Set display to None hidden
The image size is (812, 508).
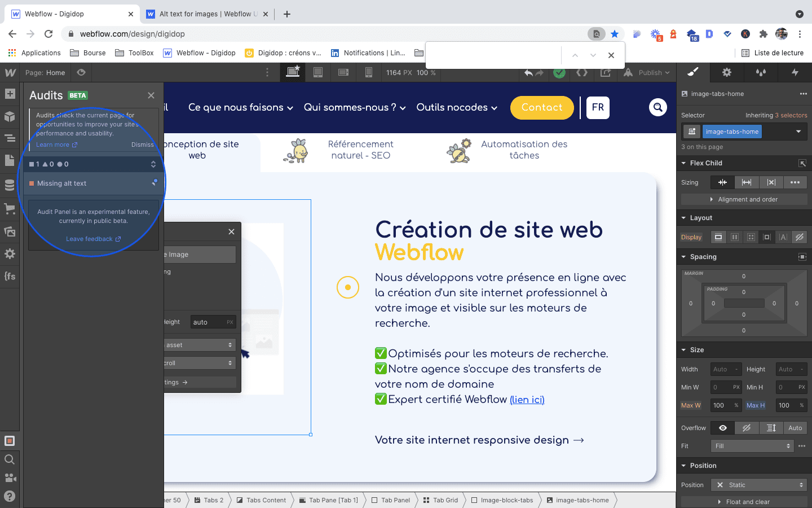point(800,237)
